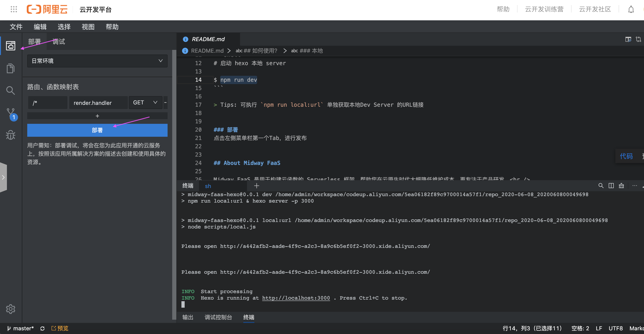644x334 pixels.
Task: Click the README.md info icon in breadcrumb
Action: click(185, 51)
